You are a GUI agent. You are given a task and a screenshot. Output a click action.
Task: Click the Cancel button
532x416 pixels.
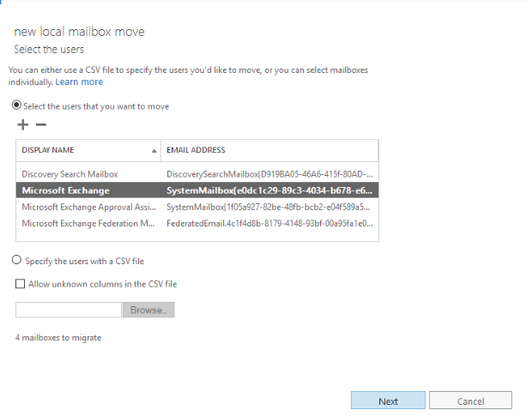coord(470,401)
